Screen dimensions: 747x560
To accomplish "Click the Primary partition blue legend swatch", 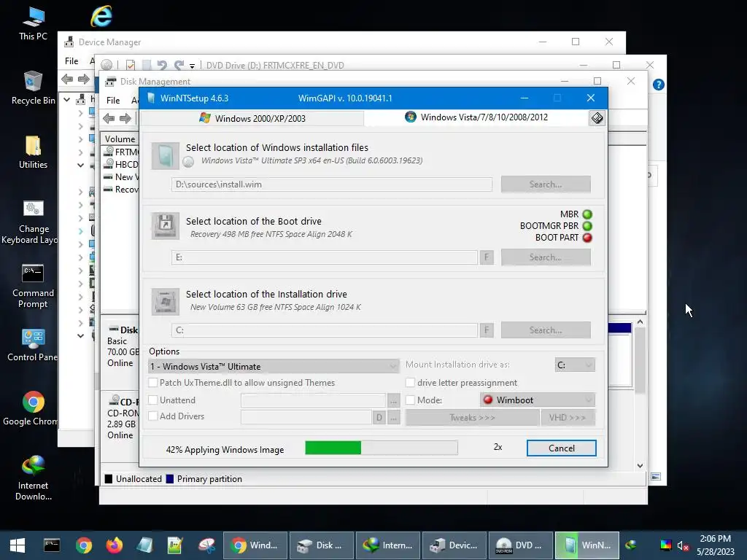I will click(x=169, y=479).
